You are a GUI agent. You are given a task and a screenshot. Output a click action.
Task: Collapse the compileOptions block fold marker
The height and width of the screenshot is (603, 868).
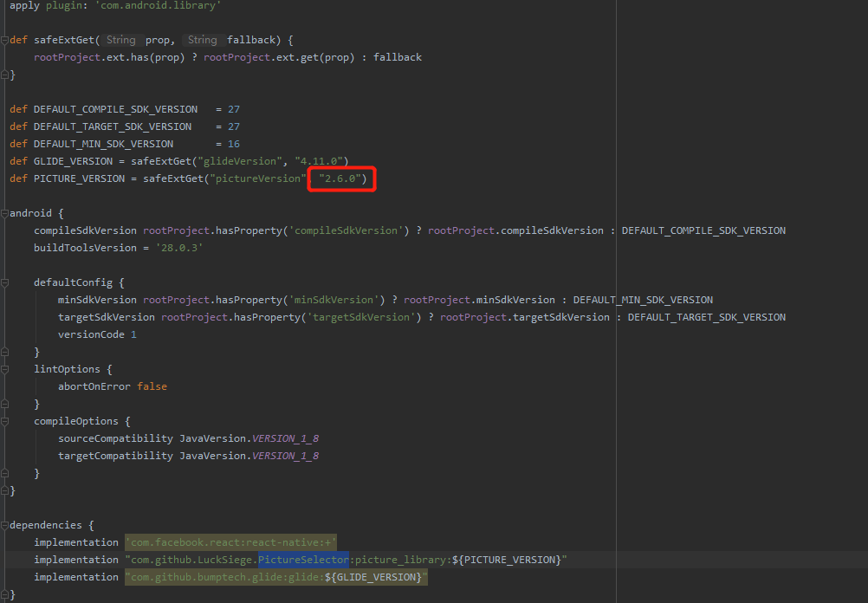click(x=4, y=421)
